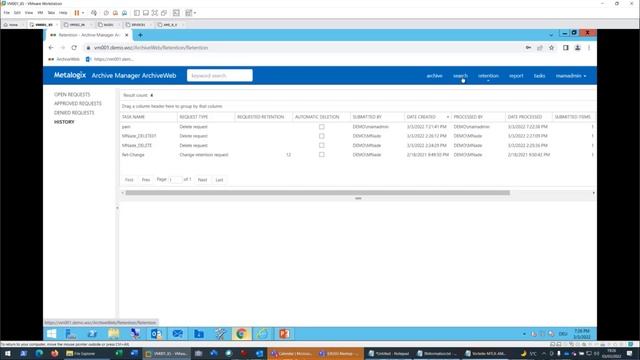Select History in the sidebar

tap(64, 122)
